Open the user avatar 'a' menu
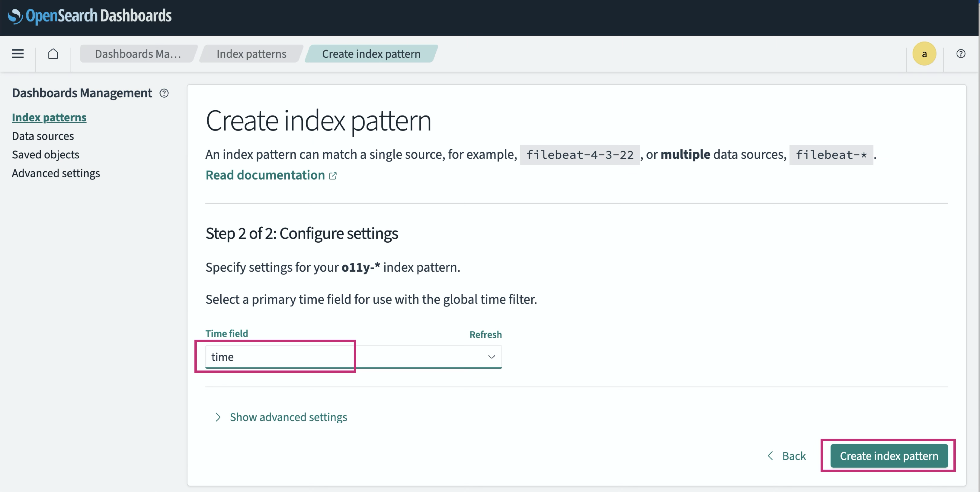This screenshot has height=492, width=980. click(924, 54)
